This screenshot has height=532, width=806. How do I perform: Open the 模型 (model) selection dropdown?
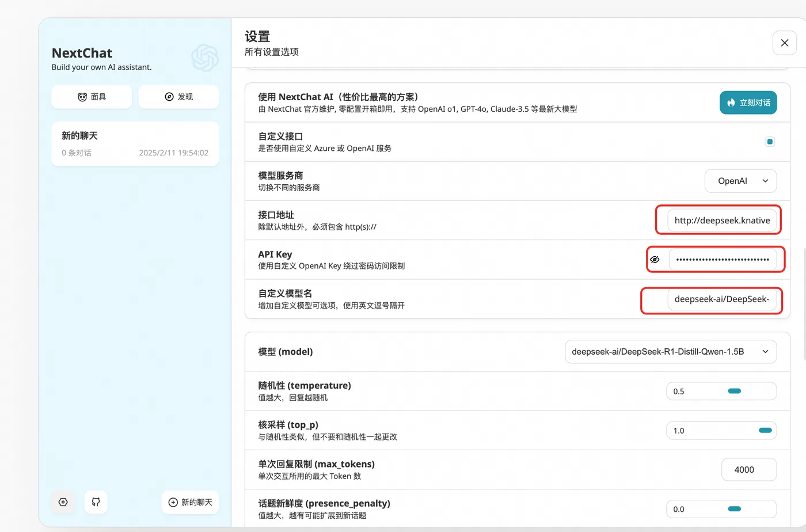click(x=671, y=352)
